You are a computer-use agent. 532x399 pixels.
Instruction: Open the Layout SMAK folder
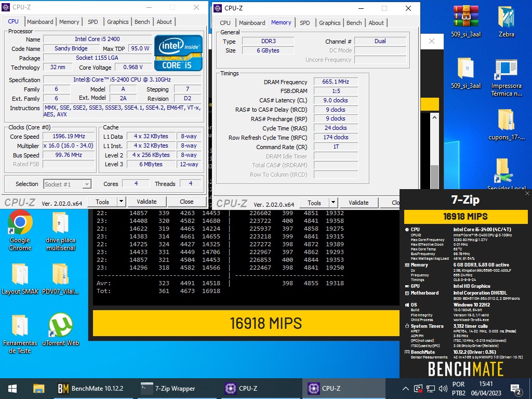pyautogui.click(x=20, y=279)
